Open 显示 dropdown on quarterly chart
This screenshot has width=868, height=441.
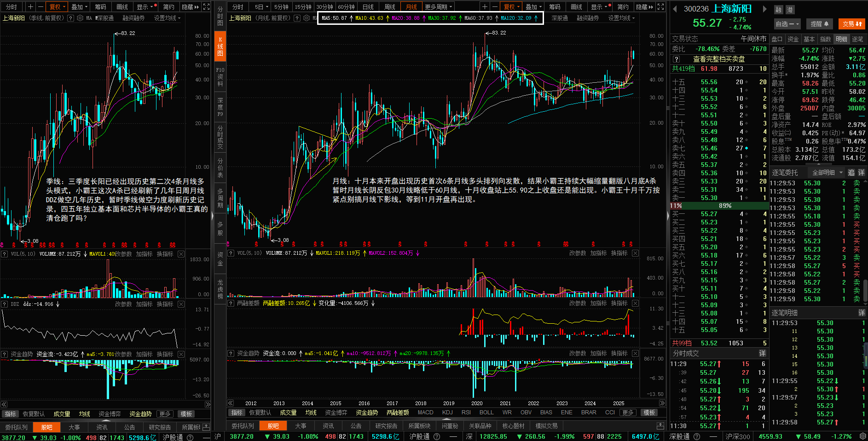click(x=145, y=7)
